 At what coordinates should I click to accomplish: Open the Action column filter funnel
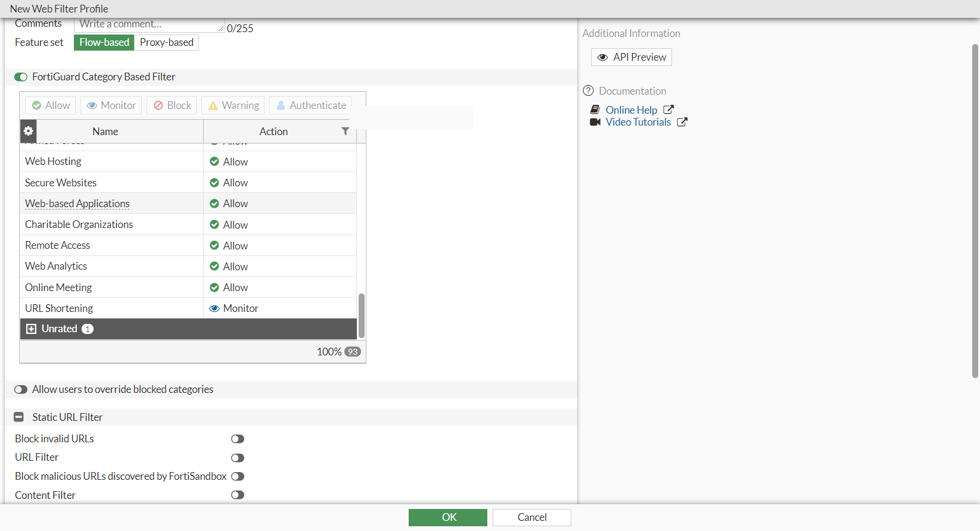pyautogui.click(x=345, y=131)
